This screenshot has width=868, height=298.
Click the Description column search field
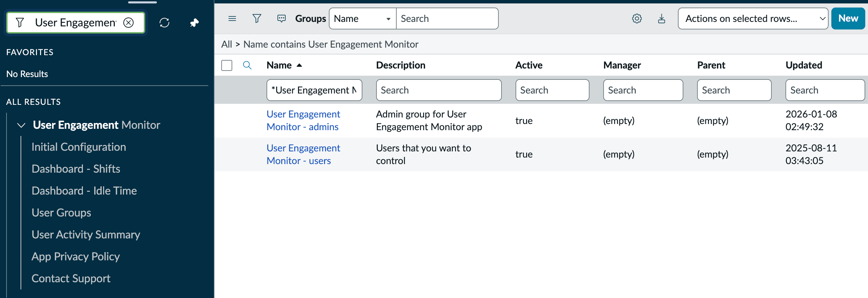pos(438,90)
